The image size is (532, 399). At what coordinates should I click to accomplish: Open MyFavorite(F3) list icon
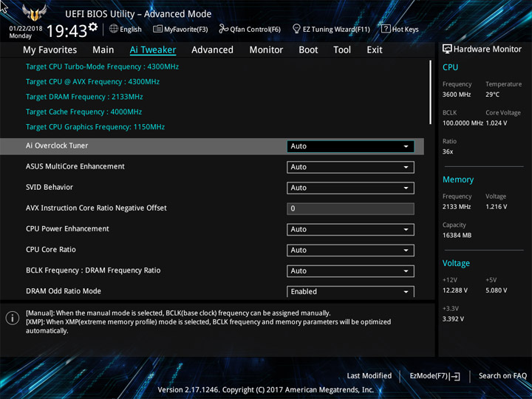(x=157, y=29)
